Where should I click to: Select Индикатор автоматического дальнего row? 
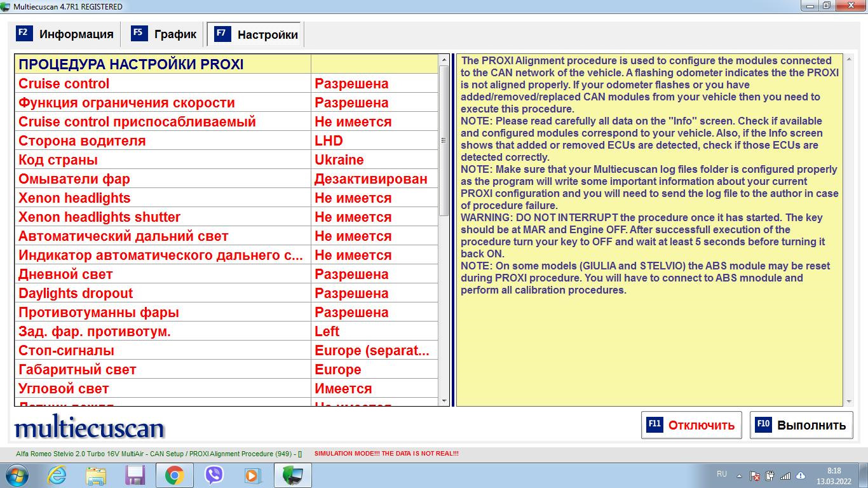tap(227, 255)
